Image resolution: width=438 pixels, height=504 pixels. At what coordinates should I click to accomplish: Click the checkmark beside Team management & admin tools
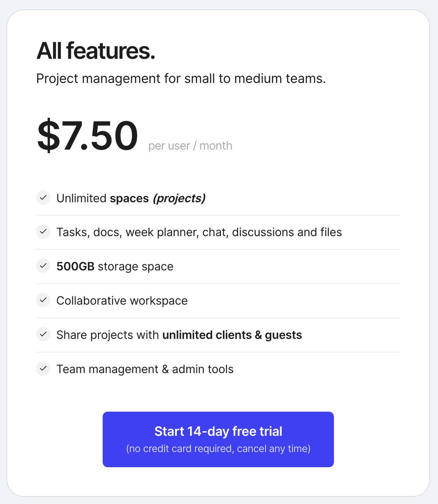coord(43,369)
